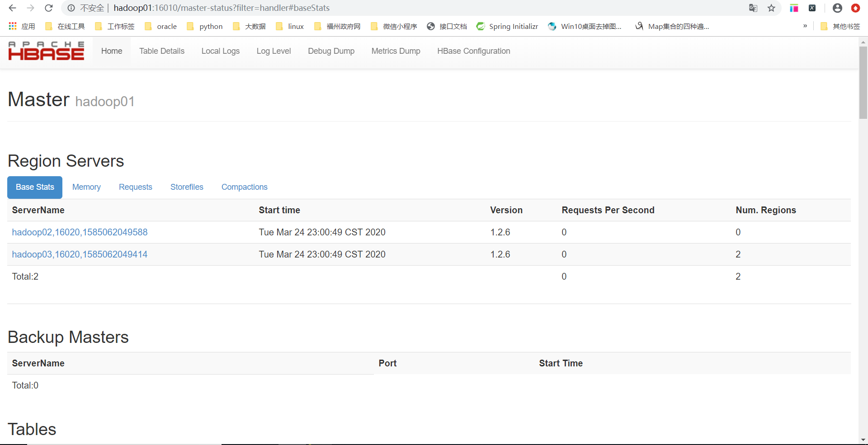This screenshot has height=445, width=868.
Task: Click the scrollbar down arrow
Action: point(863,440)
